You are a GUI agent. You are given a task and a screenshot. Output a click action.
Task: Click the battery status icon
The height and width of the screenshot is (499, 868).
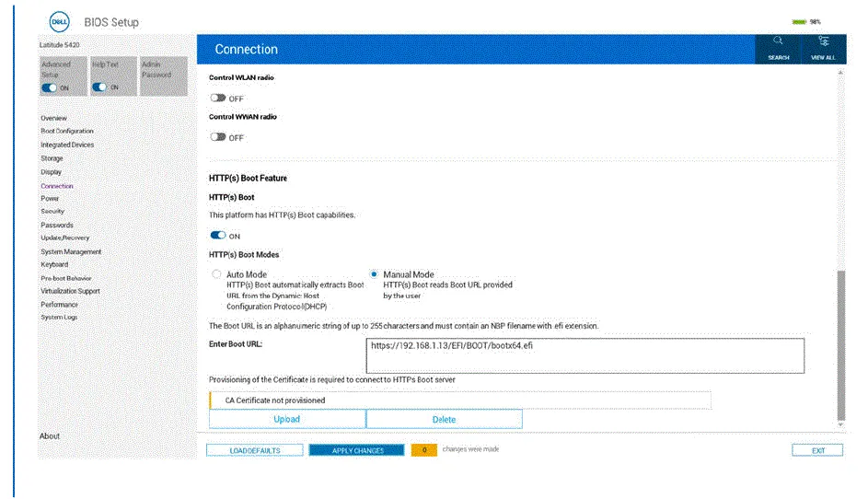point(798,21)
